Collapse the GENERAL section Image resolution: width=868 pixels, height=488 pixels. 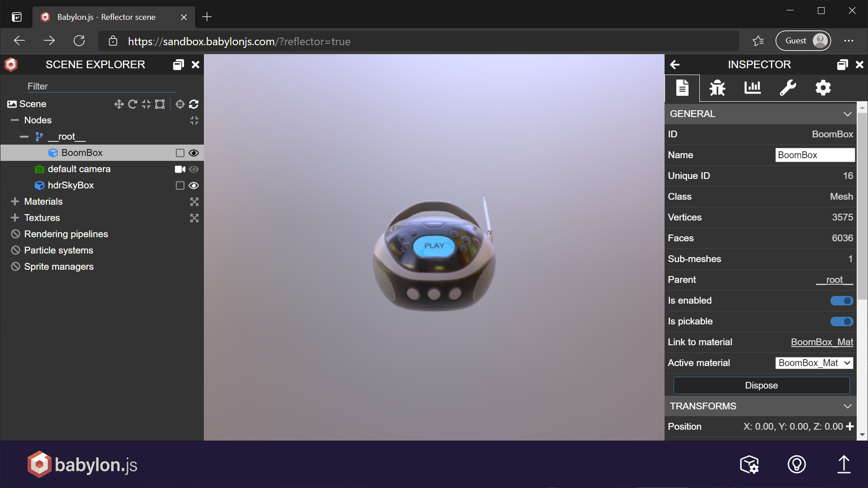(x=847, y=114)
